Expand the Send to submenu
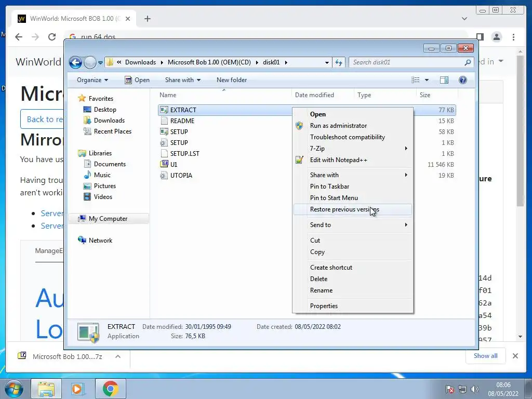This screenshot has height=399, width=532. pyautogui.click(x=353, y=224)
